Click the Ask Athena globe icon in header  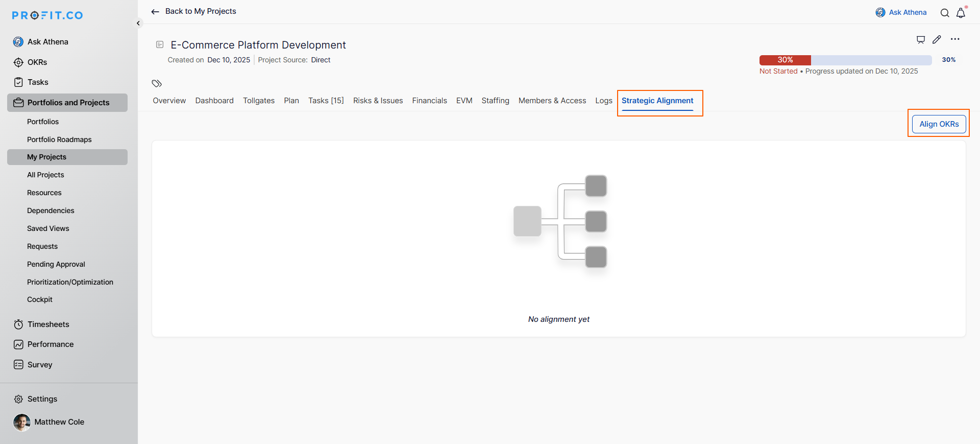point(880,12)
